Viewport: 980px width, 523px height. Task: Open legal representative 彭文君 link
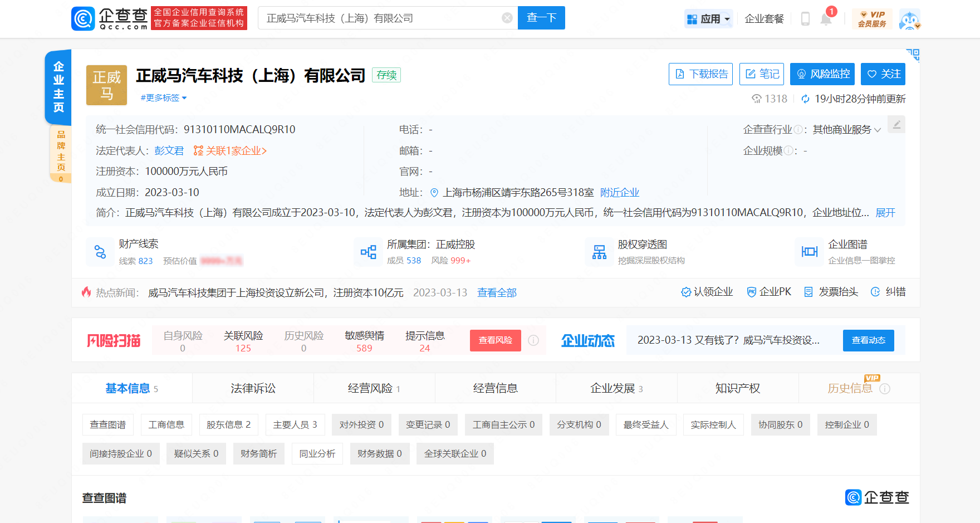click(169, 151)
